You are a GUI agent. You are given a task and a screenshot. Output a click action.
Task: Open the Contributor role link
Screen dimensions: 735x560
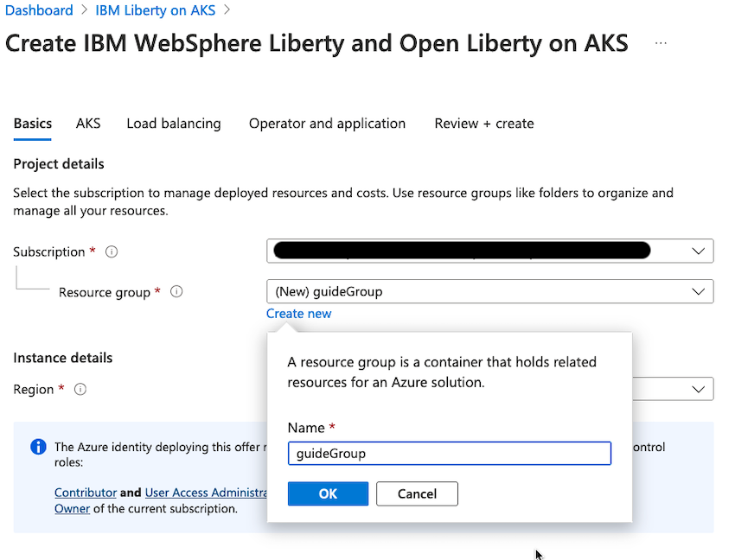86,493
